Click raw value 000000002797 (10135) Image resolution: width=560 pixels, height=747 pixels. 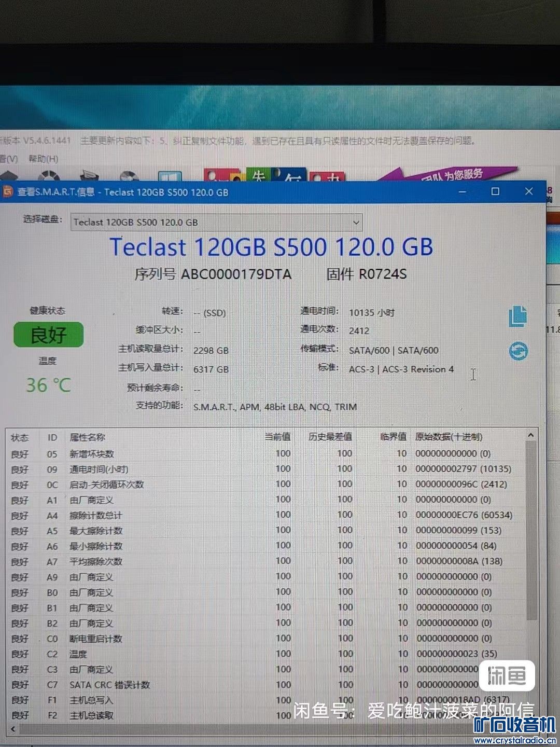[464, 469]
